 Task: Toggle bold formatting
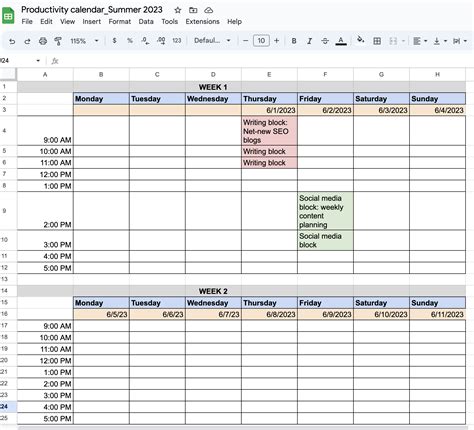click(x=294, y=41)
